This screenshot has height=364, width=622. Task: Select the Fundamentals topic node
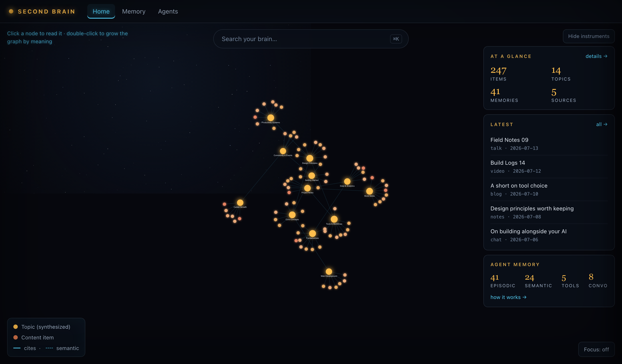[312, 233]
